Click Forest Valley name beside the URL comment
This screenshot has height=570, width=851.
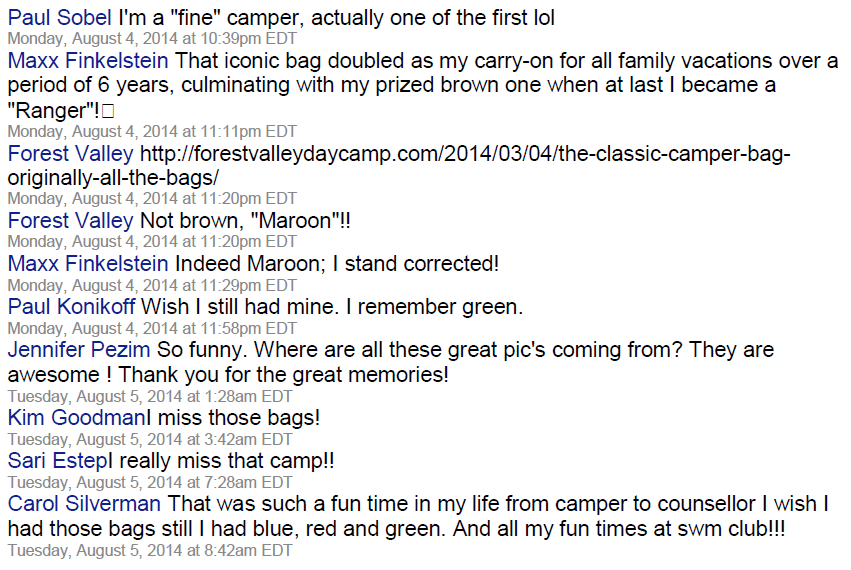click(70, 154)
